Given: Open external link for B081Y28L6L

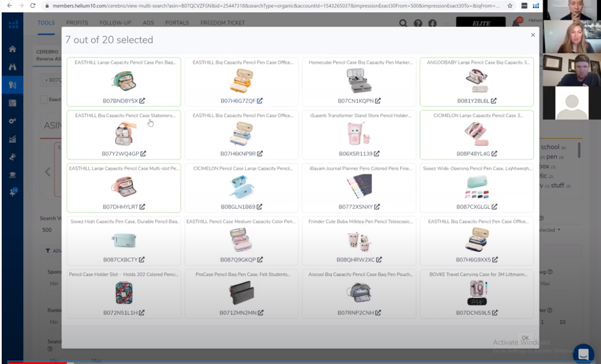Looking at the screenshot, I should point(494,101).
